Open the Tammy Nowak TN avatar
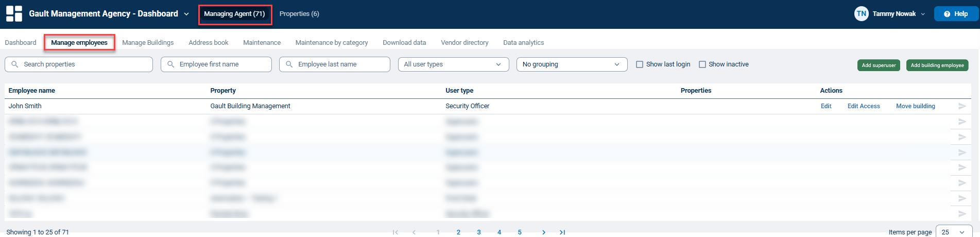Image resolution: width=980 pixels, height=237 pixels. tap(861, 14)
